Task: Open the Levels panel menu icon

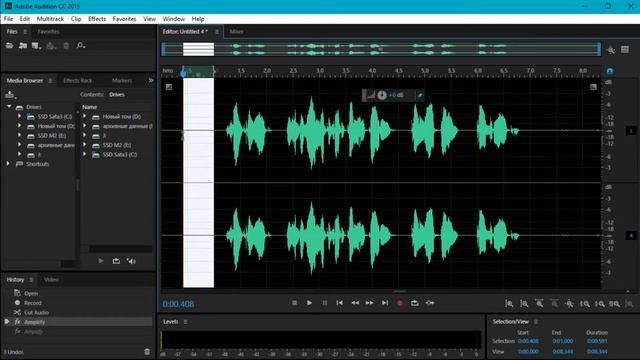Action: (x=185, y=322)
